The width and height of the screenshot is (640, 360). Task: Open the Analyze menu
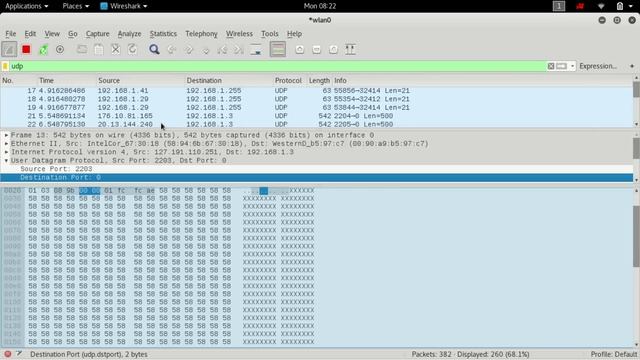tap(129, 34)
